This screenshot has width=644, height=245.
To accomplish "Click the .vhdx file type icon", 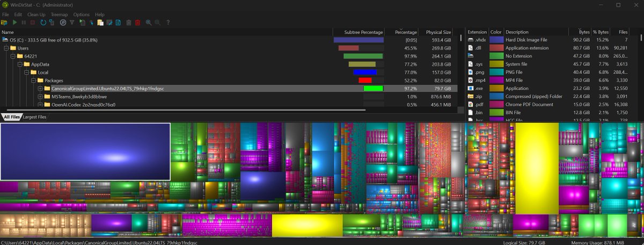I will [x=471, y=40].
